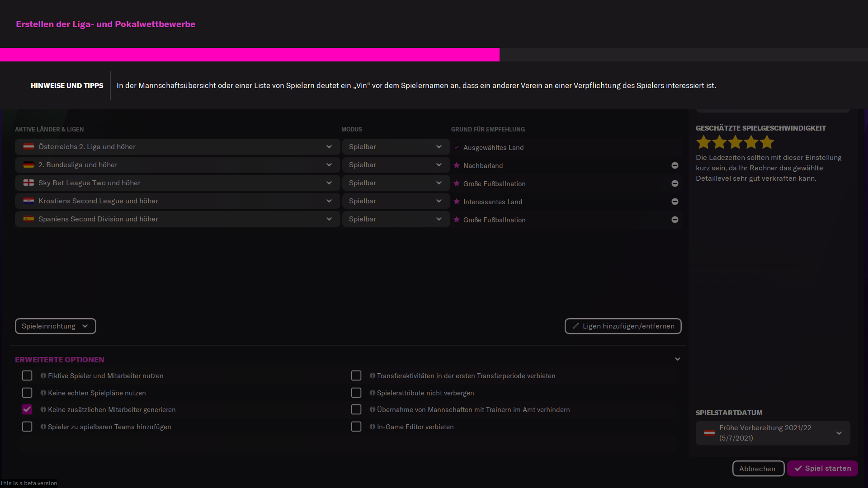Remove the 2. Bundesliga row via minus icon
Screen dimensions: 868x488
pyautogui.click(x=675, y=165)
